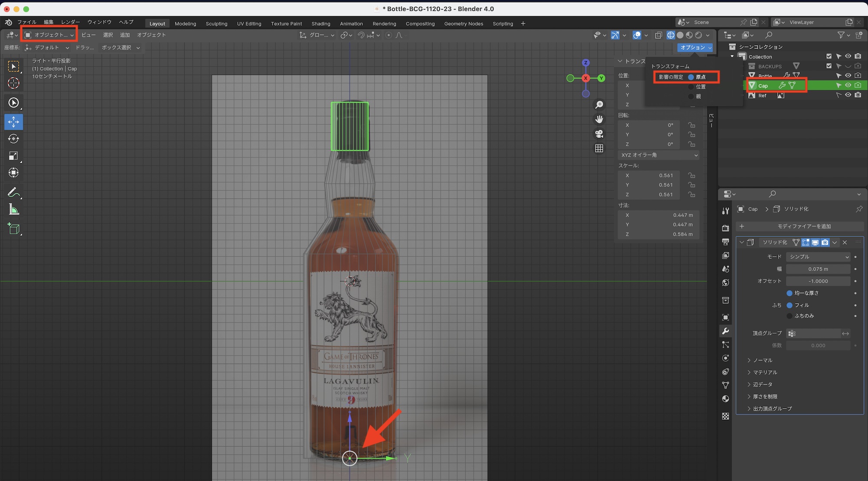Hide the Ref object in outliner
The width and height of the screenshot is (868, 481).
(x=848, y=95)
